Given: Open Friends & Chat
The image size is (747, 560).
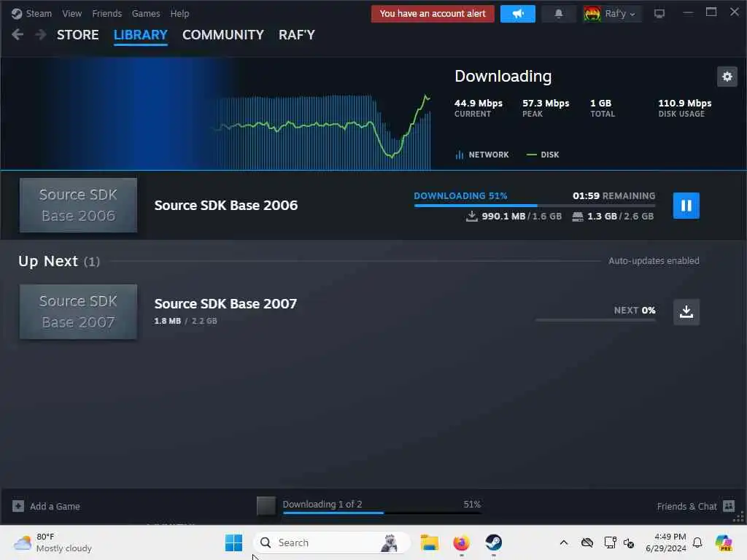Looking at the screenshot, I should [x=695, y=506].
